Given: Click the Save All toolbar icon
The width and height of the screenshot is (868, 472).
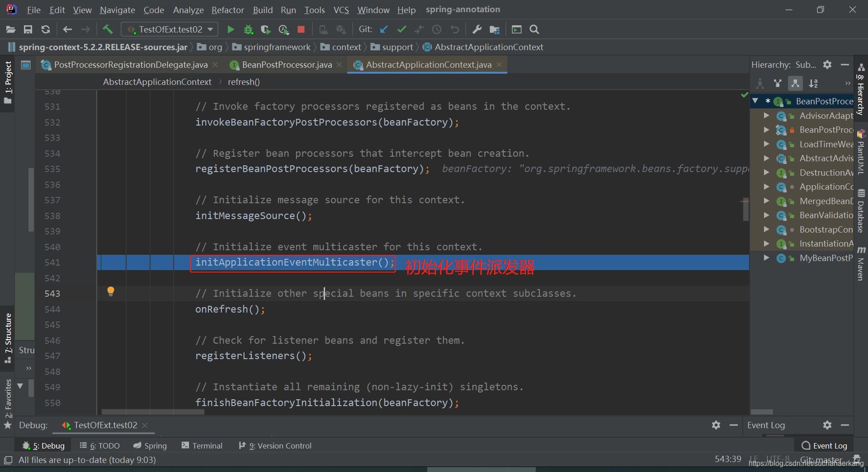Looking at the screenshot, I should point(28,29).
